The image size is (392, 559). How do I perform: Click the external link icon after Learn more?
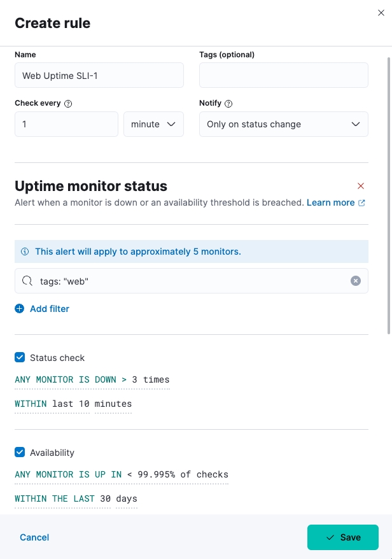tap(361, 203)
